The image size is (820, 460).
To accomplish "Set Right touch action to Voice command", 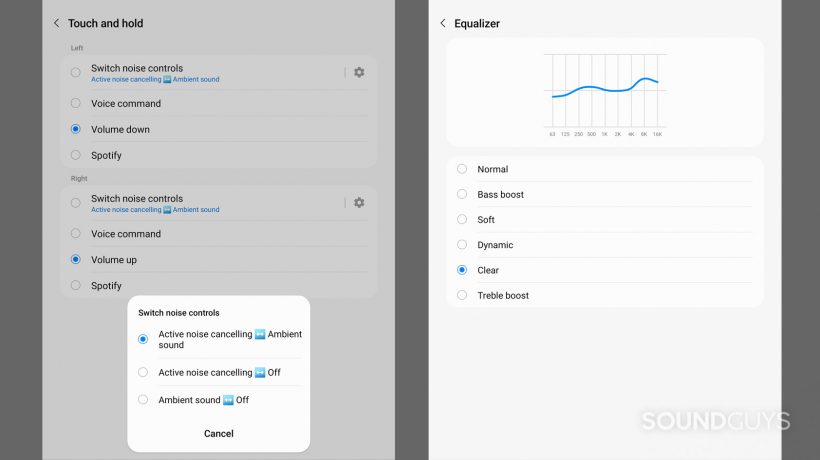I will click(76, 234).
